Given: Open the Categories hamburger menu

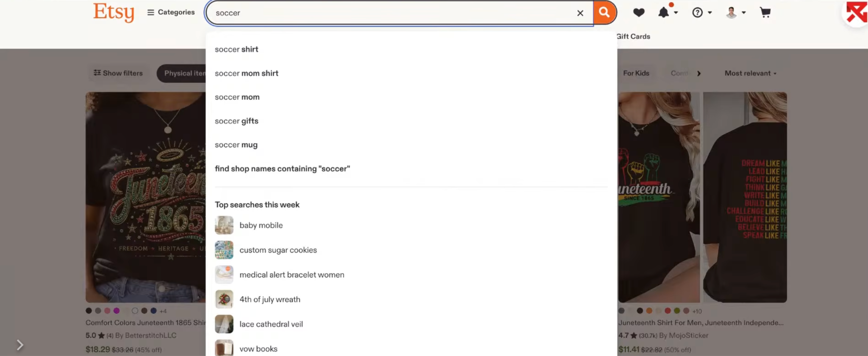Looking at the screenshot, I should click(171, 12).
